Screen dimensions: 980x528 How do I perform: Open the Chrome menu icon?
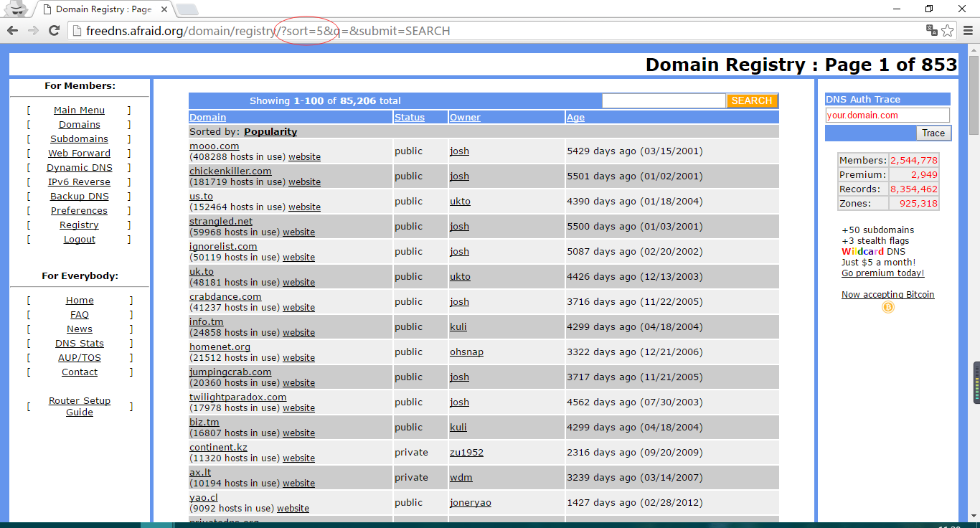pos(967,31)
